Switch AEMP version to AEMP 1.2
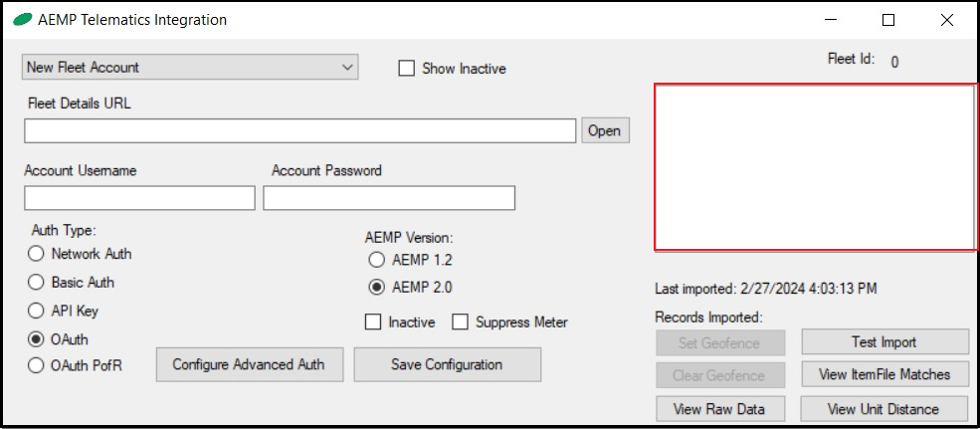Image resolution: width=980 pixels, height=429 pixels. (376, 260)
